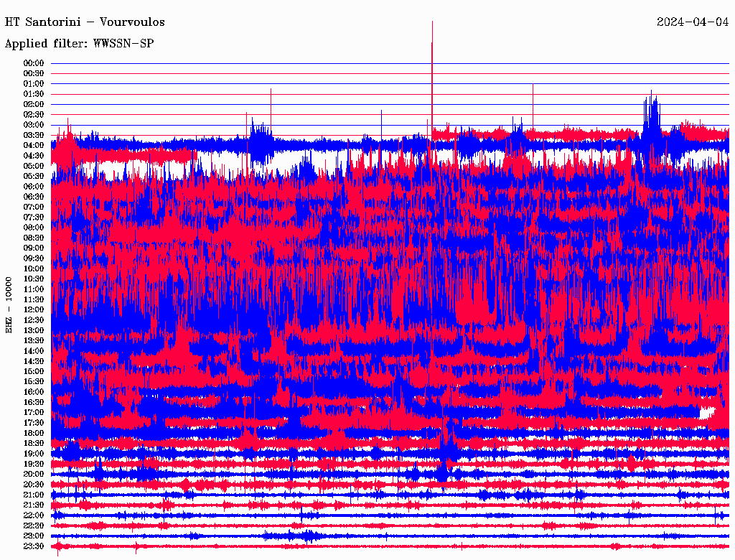This screenshot has width=735, height=560.
Task: Click the '06:00' time label
Action: click(34, 187)
